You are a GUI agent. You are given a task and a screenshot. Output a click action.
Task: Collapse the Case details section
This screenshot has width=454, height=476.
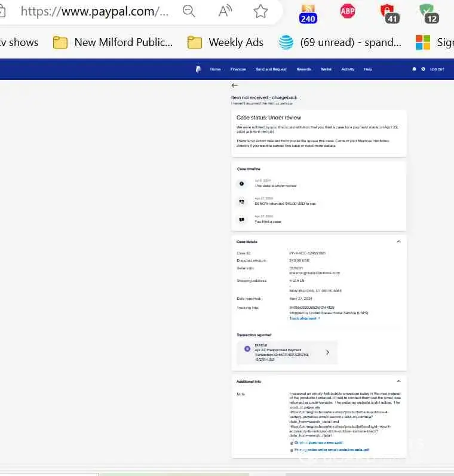click(398, 242)
